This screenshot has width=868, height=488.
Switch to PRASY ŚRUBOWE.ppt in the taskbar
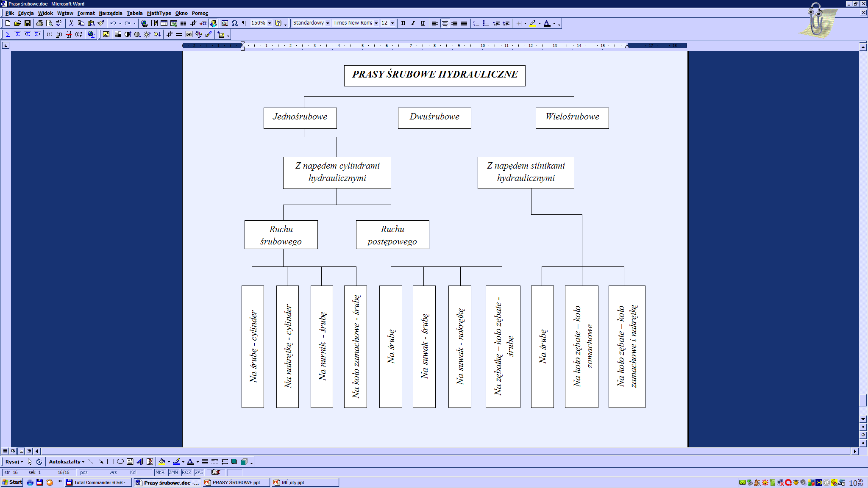236,482
